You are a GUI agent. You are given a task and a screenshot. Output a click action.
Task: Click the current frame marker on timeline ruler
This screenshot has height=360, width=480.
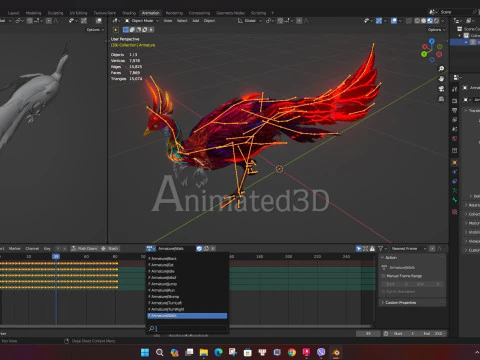[56, 256]
